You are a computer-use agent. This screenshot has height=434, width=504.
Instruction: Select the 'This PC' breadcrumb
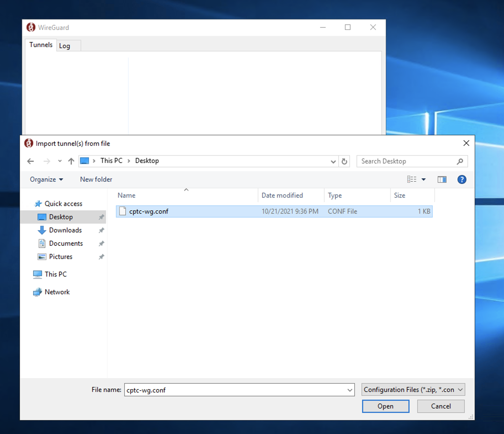[111, 161]
